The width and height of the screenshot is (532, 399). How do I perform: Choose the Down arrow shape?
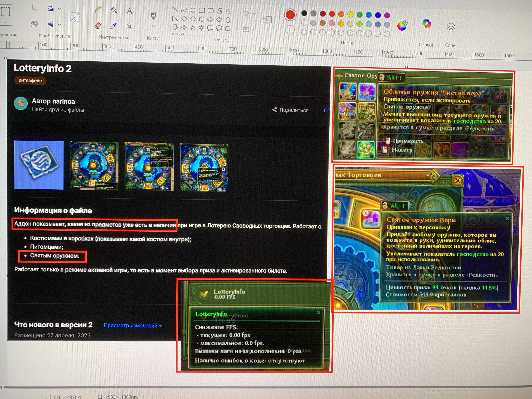pyautogui.click(x=175, y=27)
